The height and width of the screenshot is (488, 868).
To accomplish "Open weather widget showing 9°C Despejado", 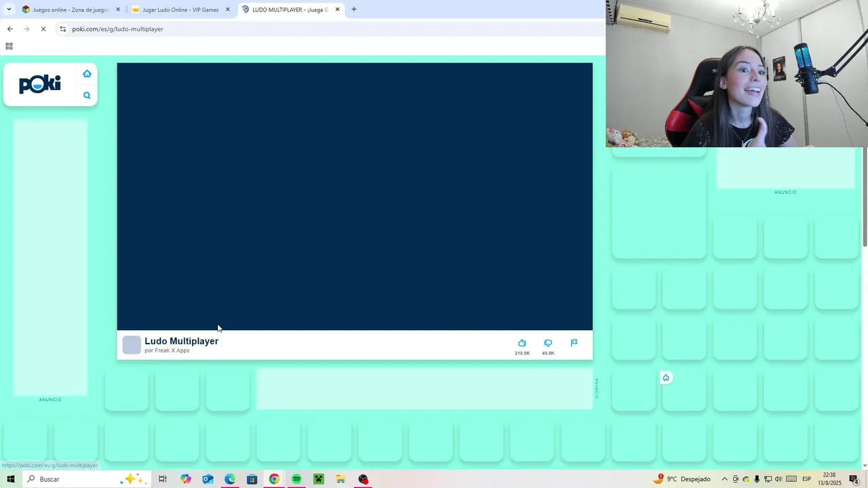I will 682,479.
